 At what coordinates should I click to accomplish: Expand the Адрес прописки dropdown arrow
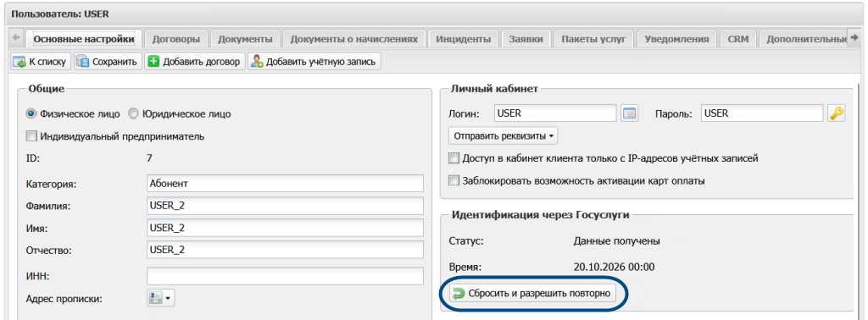point(169,299)
